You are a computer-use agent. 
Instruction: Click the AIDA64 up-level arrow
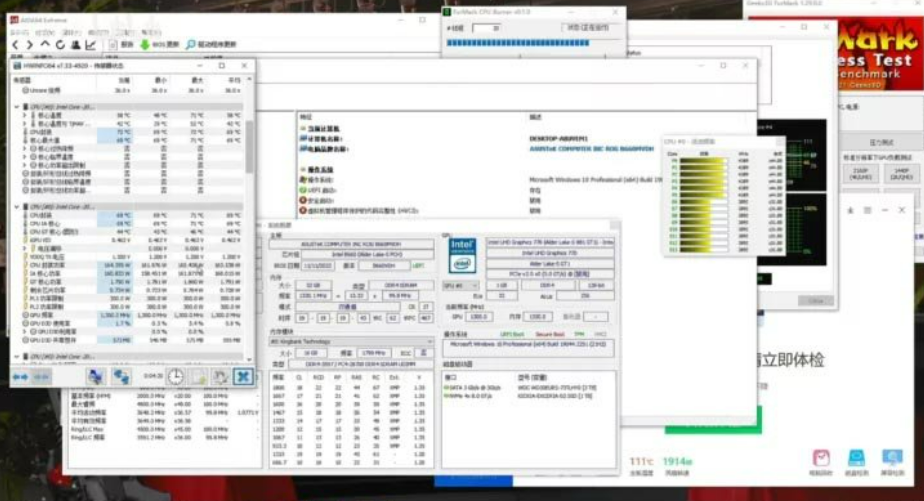coord(45,45)
